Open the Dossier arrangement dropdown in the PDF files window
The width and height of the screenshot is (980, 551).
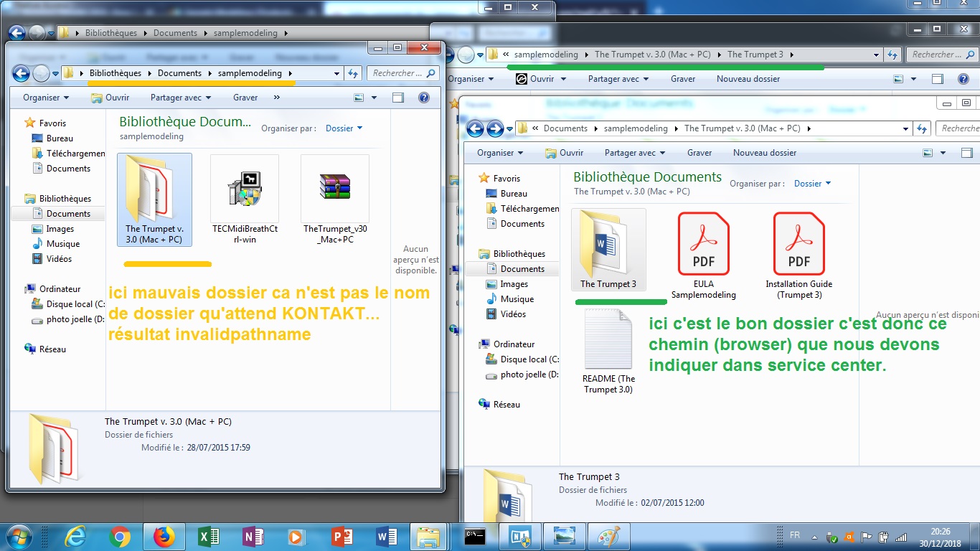tap(813, 184)
